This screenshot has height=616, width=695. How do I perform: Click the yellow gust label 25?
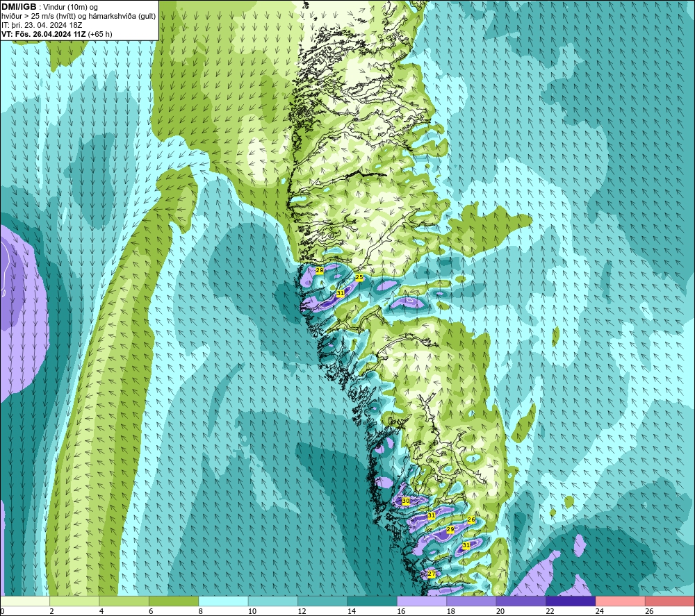(x=359, y=278)
